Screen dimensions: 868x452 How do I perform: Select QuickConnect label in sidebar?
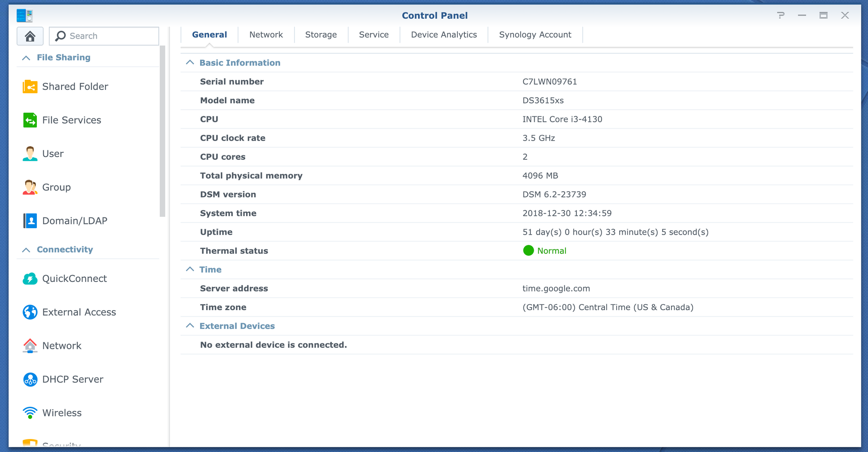pos(75,278)
